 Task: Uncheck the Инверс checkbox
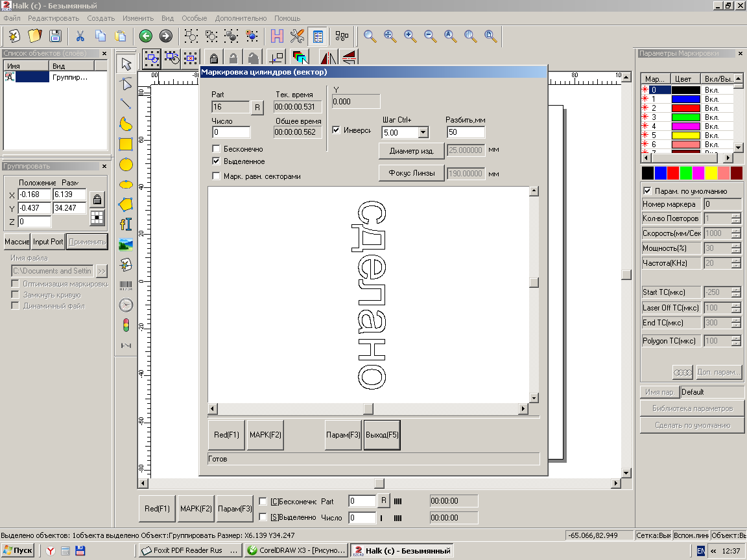pos(336,130)
